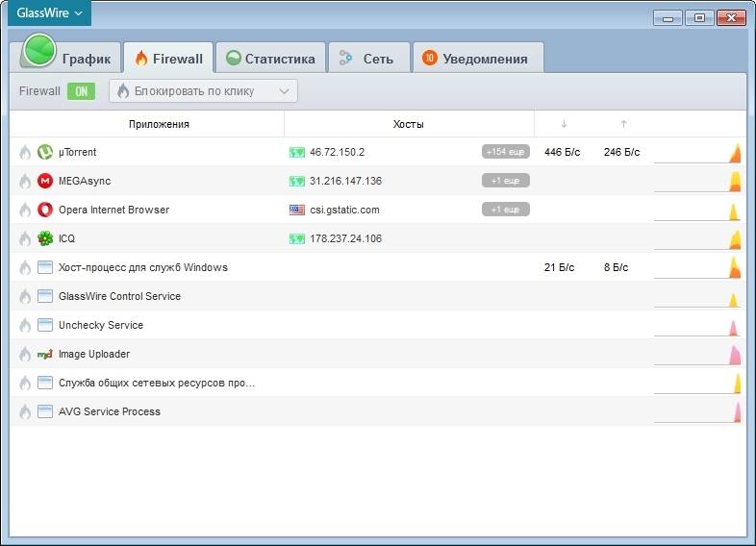Click the flag icon next to 46.72.150.2
The width and height of the screenshot is (756, 546).
297,152
